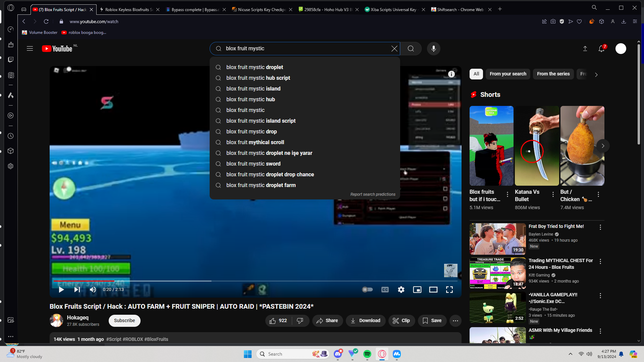Like the video with 922 likes

point(278,321)
